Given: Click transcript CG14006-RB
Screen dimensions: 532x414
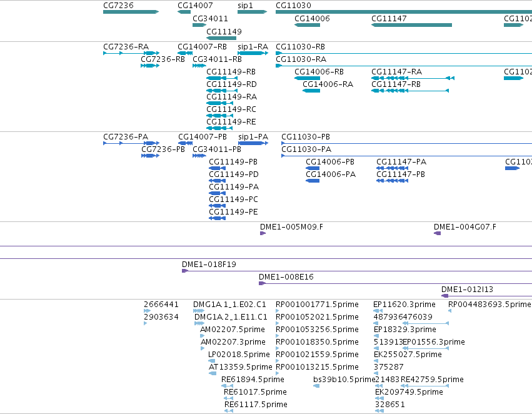Looking at the screenshot, I should click(x=307, y=78).
